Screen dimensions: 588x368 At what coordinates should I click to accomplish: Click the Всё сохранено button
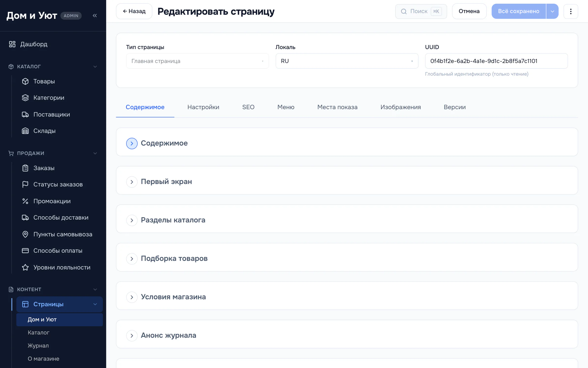519,11
